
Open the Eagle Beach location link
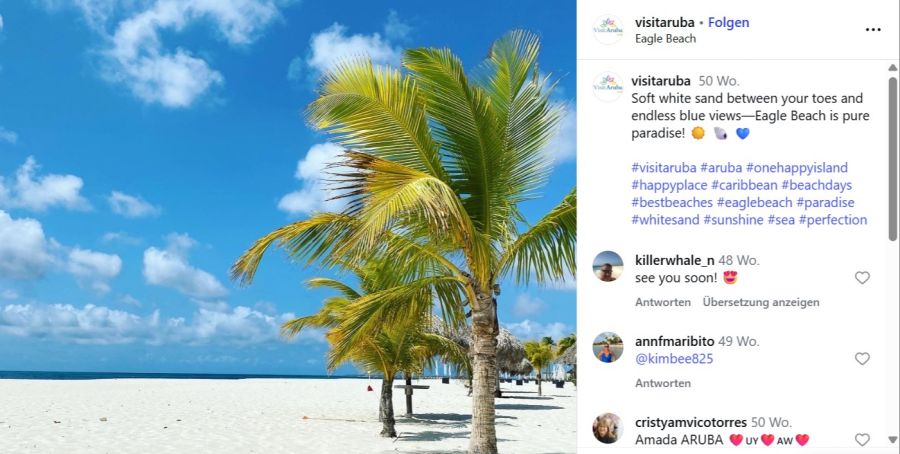[x=665, y=38]
